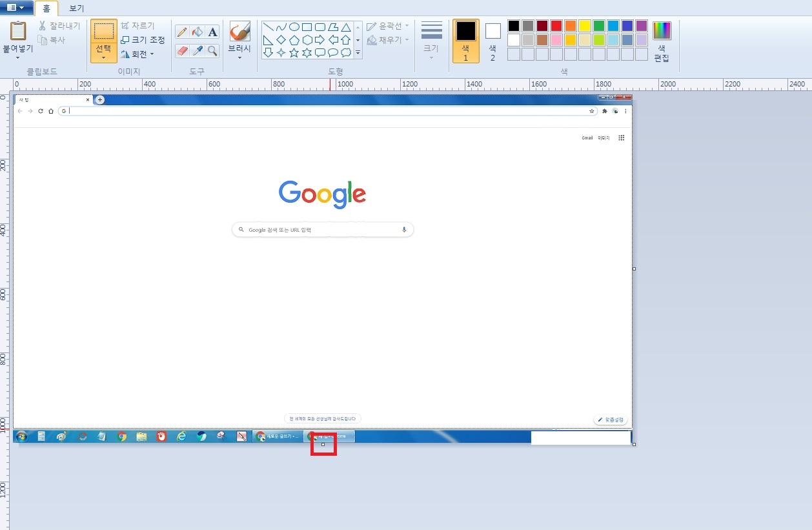
Task: Choose the Cloud callout shape
Action: (346, 53)
